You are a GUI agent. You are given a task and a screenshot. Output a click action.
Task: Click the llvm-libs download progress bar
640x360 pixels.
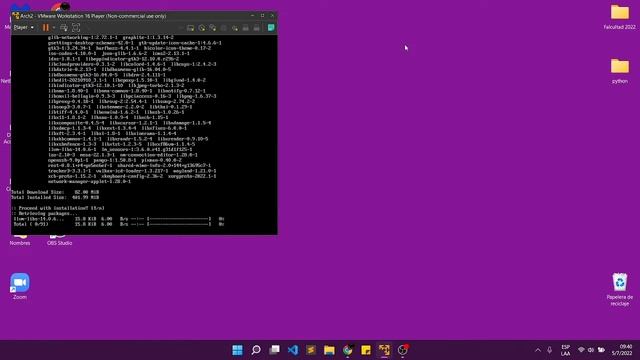coord(179,219)
